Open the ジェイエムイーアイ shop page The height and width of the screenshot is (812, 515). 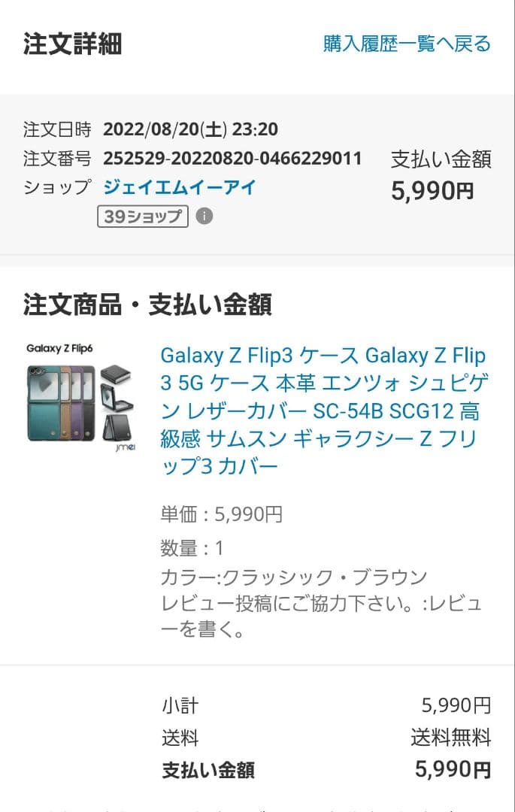tap(180, 187)
